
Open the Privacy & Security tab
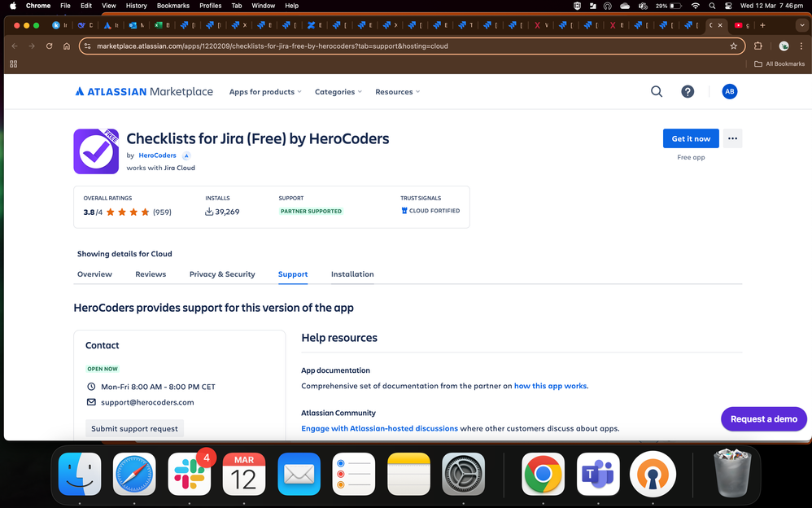[222, 274]
